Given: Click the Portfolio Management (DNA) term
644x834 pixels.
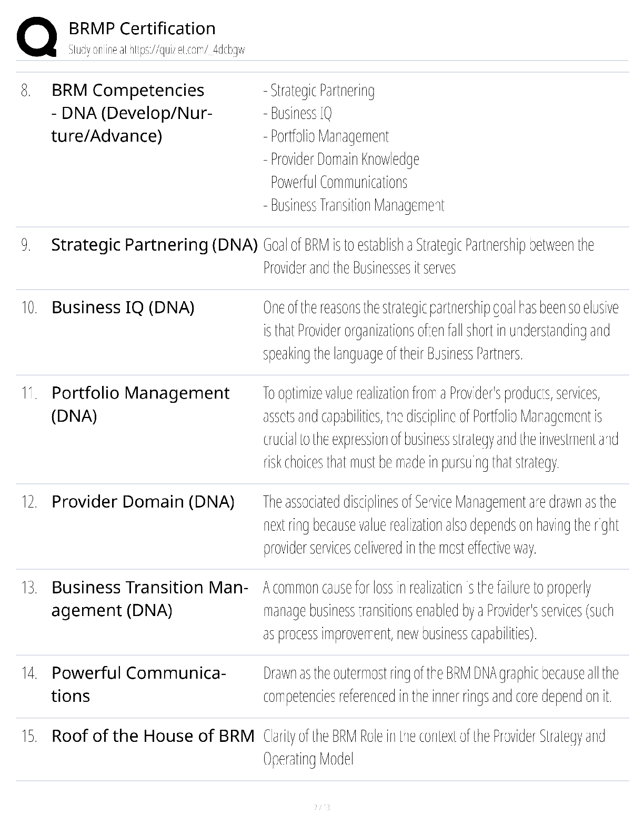Looking at the screenshot, I should tap(140, 404).
